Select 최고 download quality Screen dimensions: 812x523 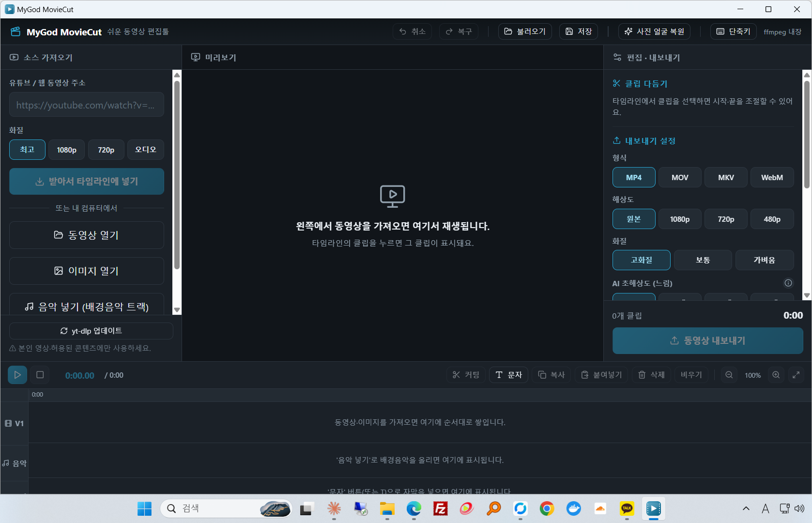27,150
